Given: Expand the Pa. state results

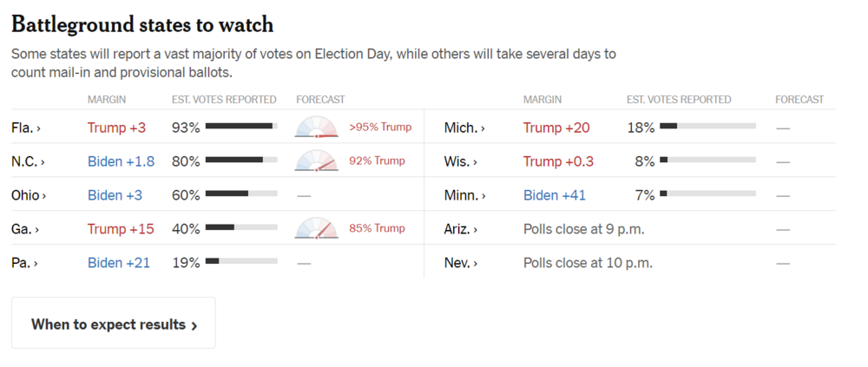Looking at the screenshot, I should (25, 263).
